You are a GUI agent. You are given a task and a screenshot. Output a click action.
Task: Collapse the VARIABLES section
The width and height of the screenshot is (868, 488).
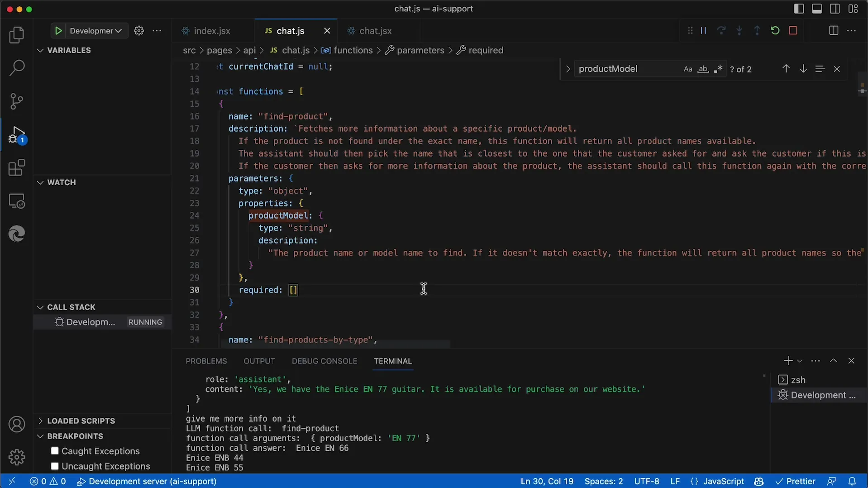click(40, 50)
